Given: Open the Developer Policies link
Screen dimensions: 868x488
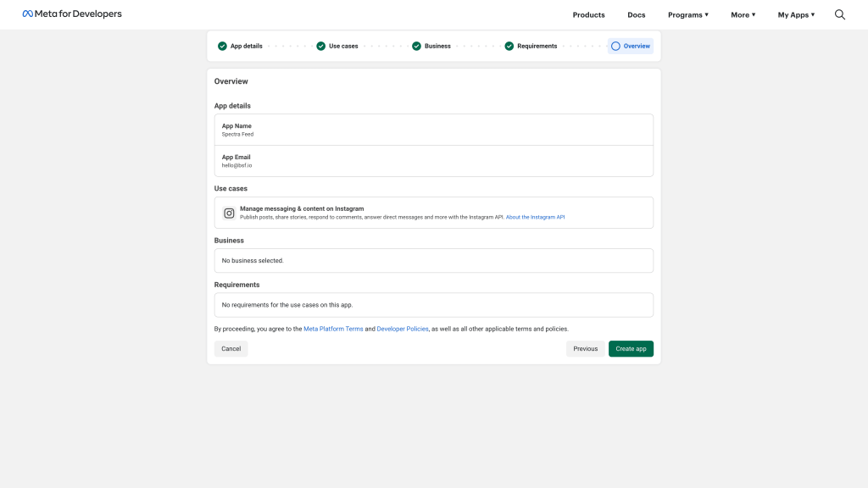Looking at the screenshot, I should [403, 329].
